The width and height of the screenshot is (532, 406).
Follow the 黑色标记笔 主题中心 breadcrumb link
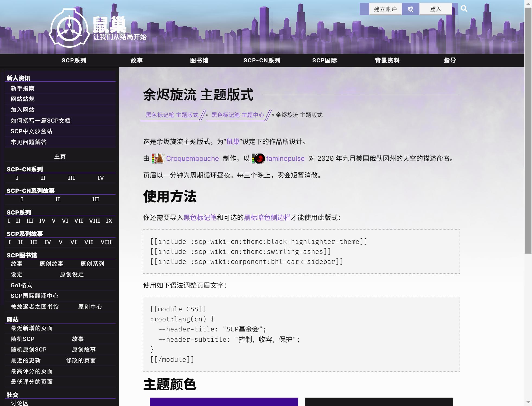tap(237, 115)
